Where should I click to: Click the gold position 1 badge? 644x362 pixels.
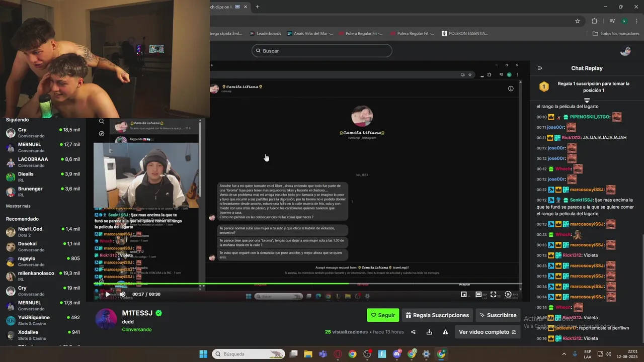(x=544, y=86)
